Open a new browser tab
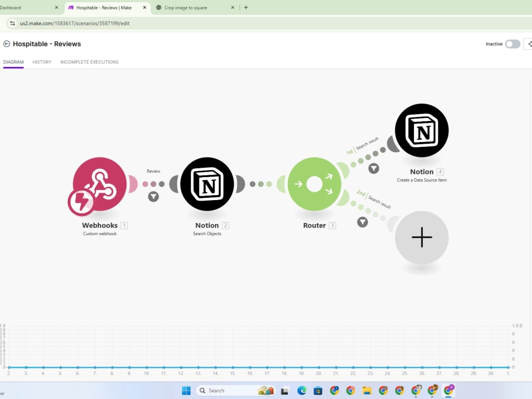This screenshot has width=532, height=399. pyautogui.click(x=246, y=7)
